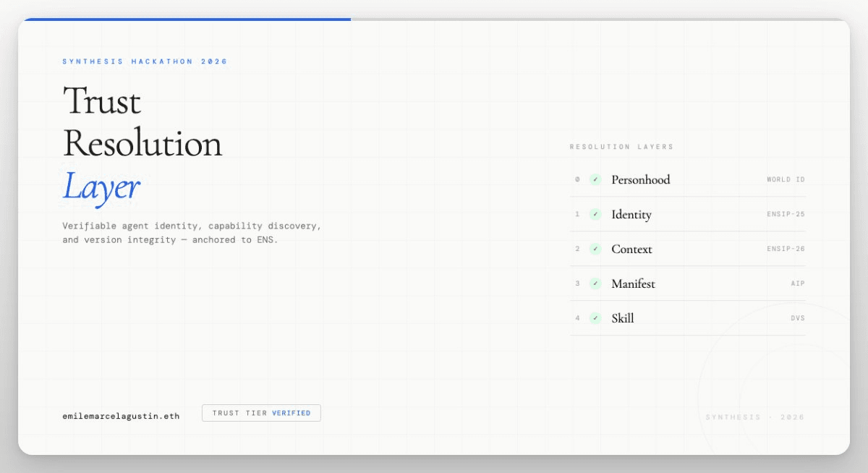Click the Resolution title word
The width and height of the screenshot is (868, 473).
(x=142, y=143)
